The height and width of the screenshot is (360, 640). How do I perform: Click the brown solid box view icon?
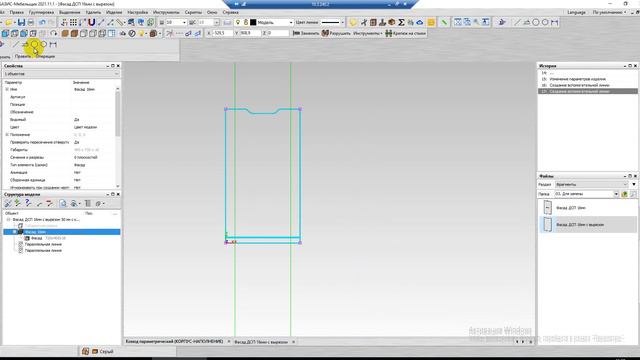[65, 33]
